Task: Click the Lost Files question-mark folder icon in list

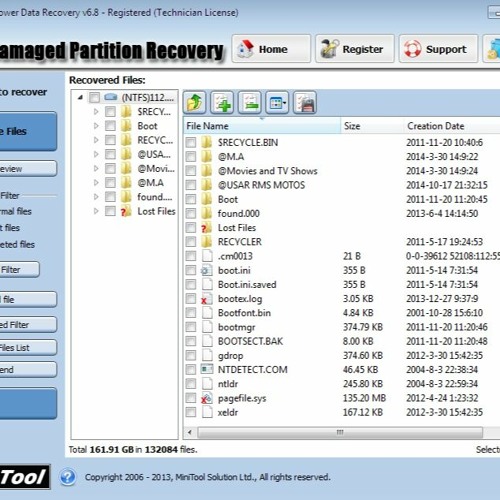Action: 207,228
